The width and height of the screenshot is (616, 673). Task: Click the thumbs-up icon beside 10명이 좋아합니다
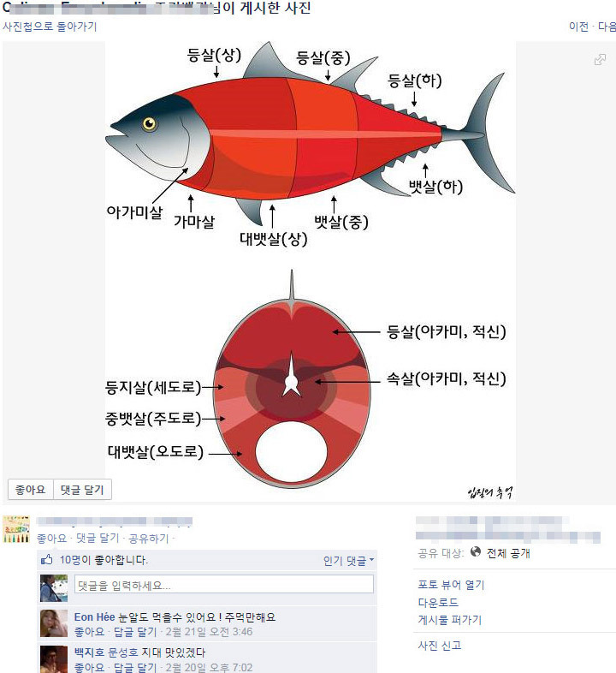pyautogui.click(x=46, y=560)
